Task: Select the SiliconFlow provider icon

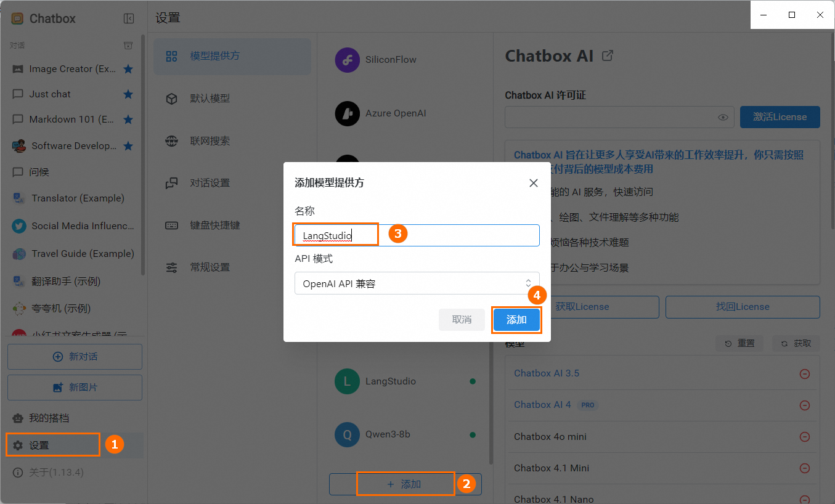Action: click(x=347, y=60)
